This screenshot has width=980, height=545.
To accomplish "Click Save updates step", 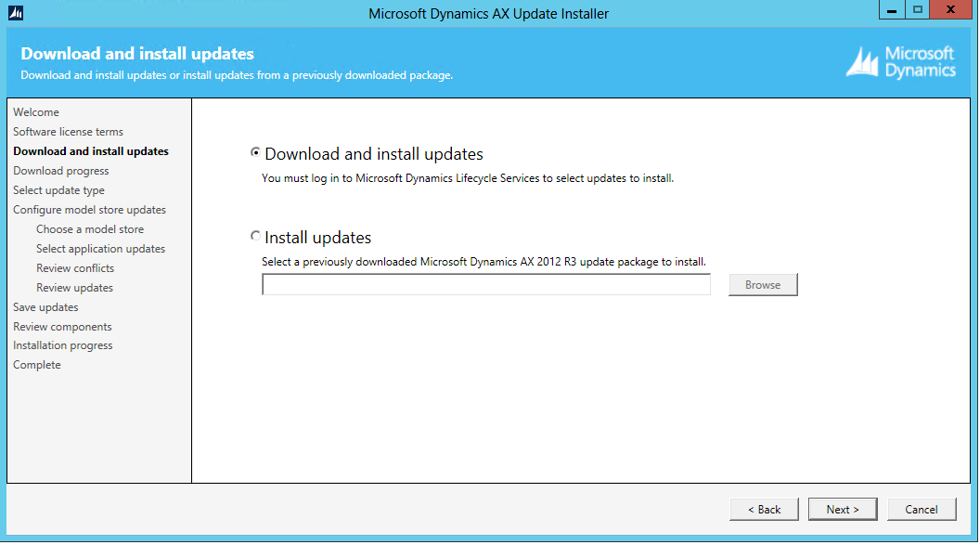I will click(x=45, y=307).
